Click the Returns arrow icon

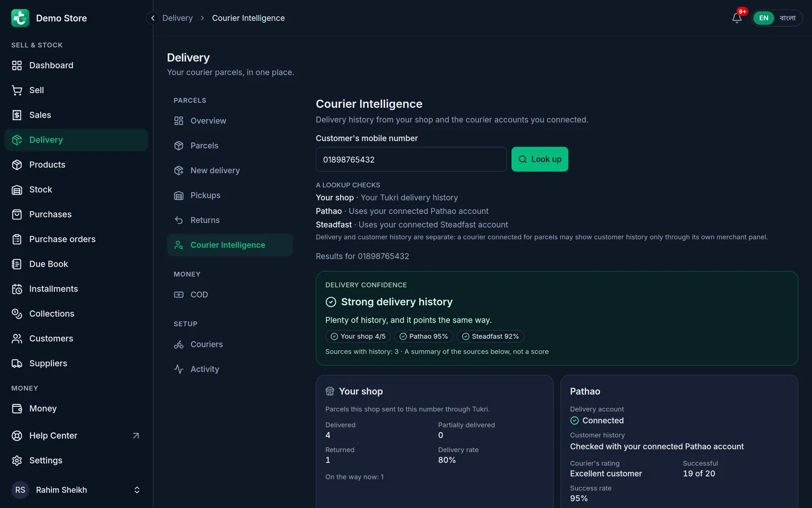(179, 220)
